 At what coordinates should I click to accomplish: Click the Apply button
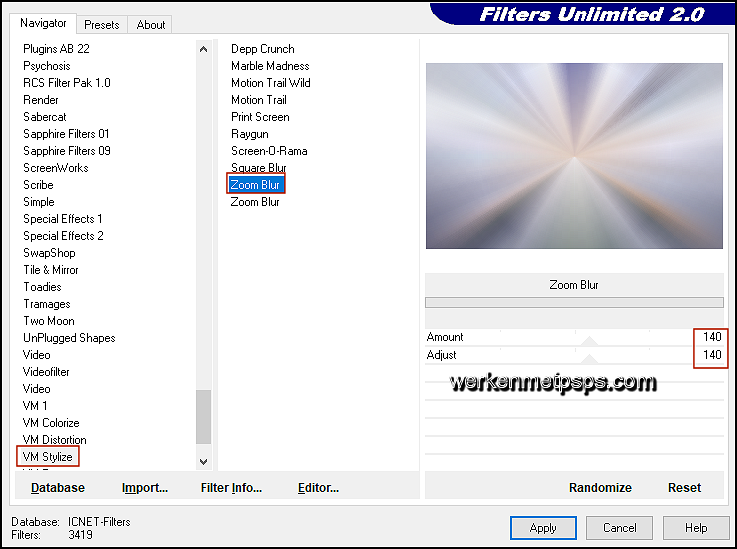click(543, 528)
